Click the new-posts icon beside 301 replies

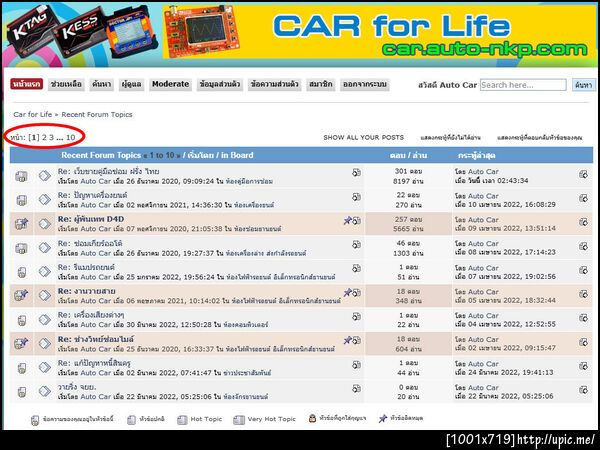[356, 173]
